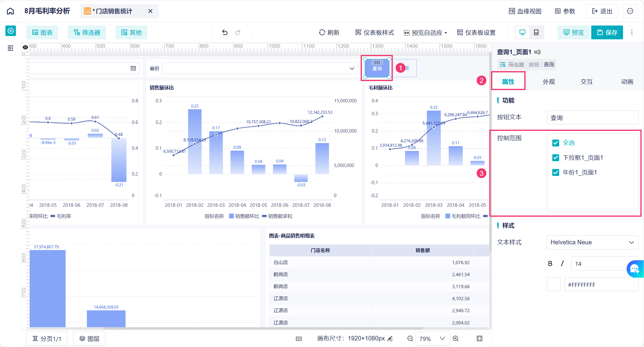Uncheck 下拉框1_页面1
This screenshot has width=644, height=347.
coord(556,158)
